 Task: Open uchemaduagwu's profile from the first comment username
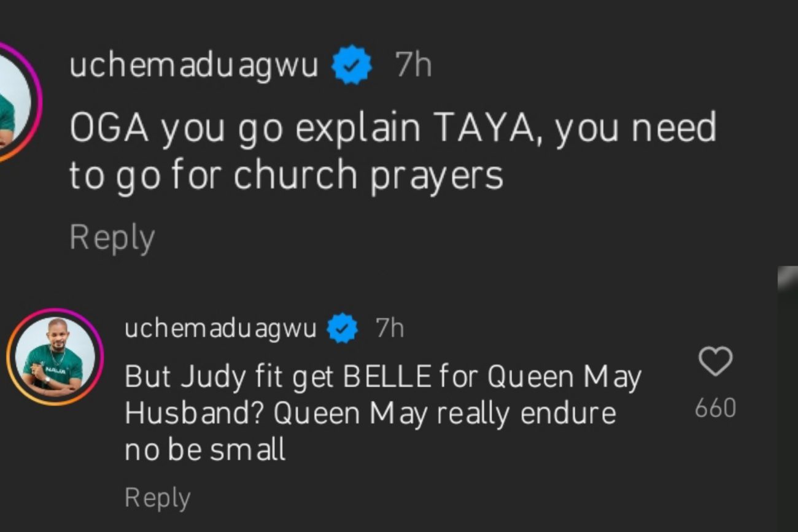coord(190,64)
